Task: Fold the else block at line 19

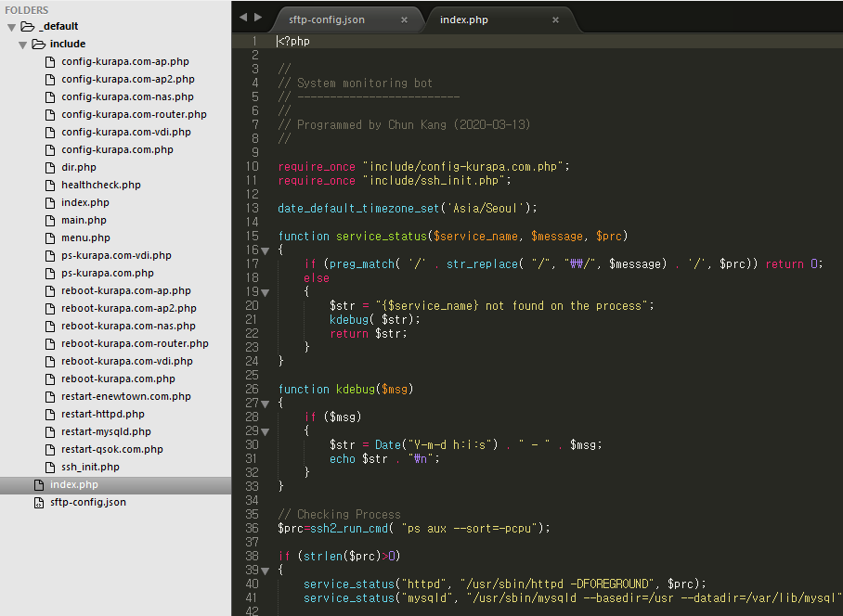Action: (x=266, y=292)
